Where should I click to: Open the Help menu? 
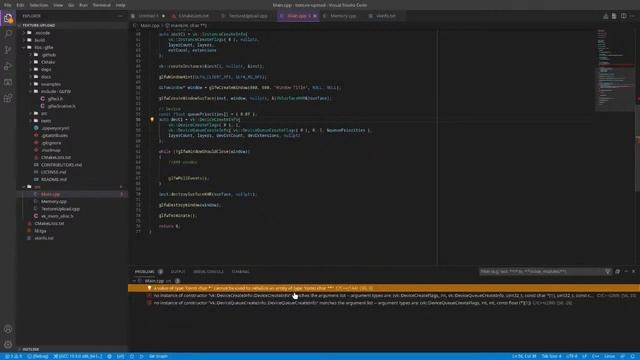pyautogui.click(x=120, y=5)
